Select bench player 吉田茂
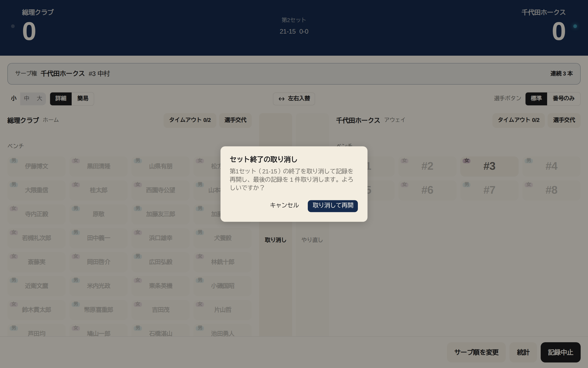 point(161,310)
